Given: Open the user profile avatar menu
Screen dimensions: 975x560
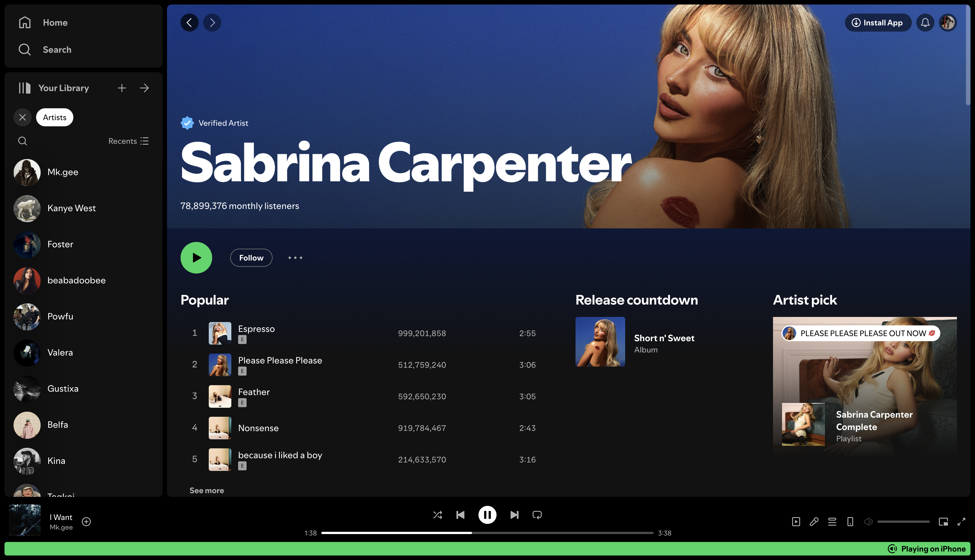Looking at the screenshot, I should click(948, 23).
